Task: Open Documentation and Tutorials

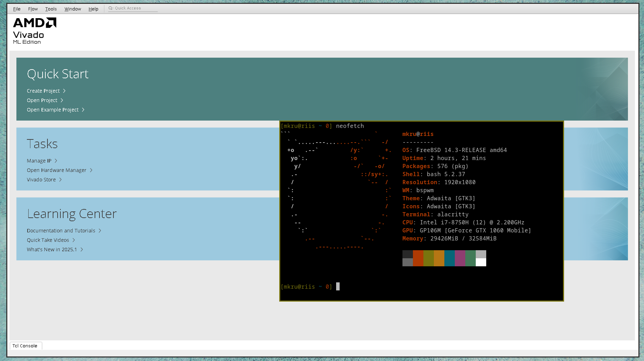Action: tap(61, 231)
